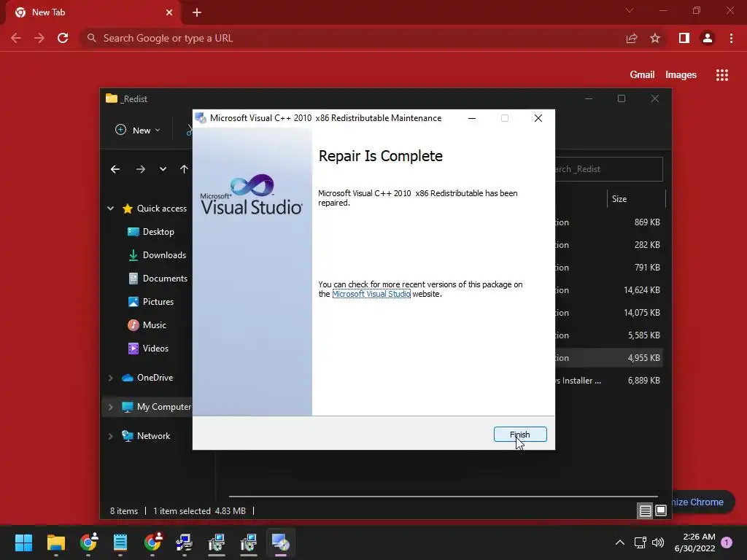Open the New menu in _Redist File Explorer
Viewport: 747px width, 560px height.
[x=138, y=130]
